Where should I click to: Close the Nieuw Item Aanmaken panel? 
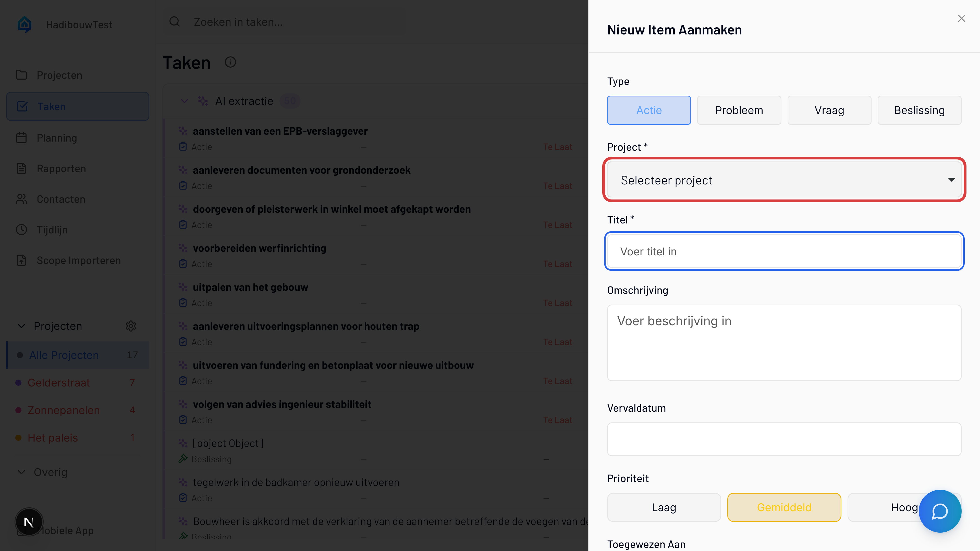(961, 19)
